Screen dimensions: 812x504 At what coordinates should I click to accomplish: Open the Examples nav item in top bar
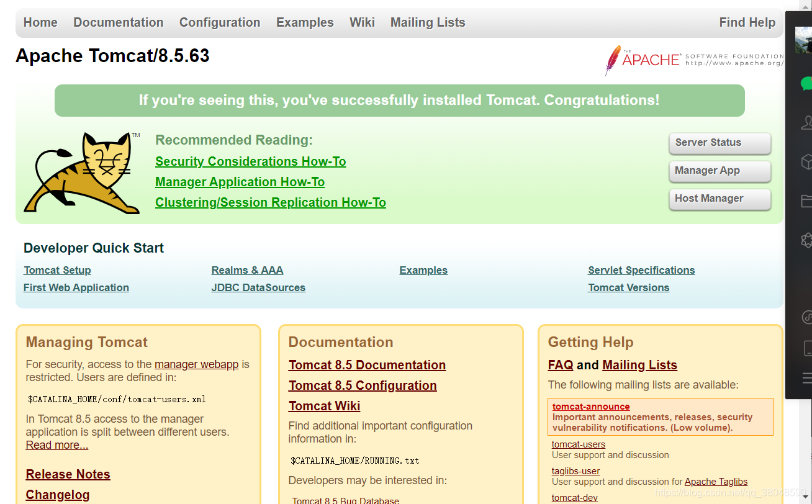pyautogui.click(x=305, y=22)
